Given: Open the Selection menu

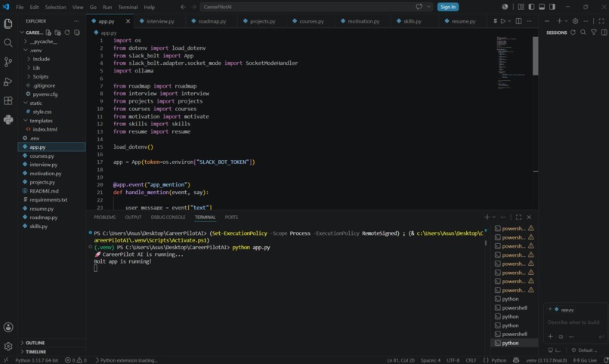Looking at the screenshot, I should click(x=55, y=7).
